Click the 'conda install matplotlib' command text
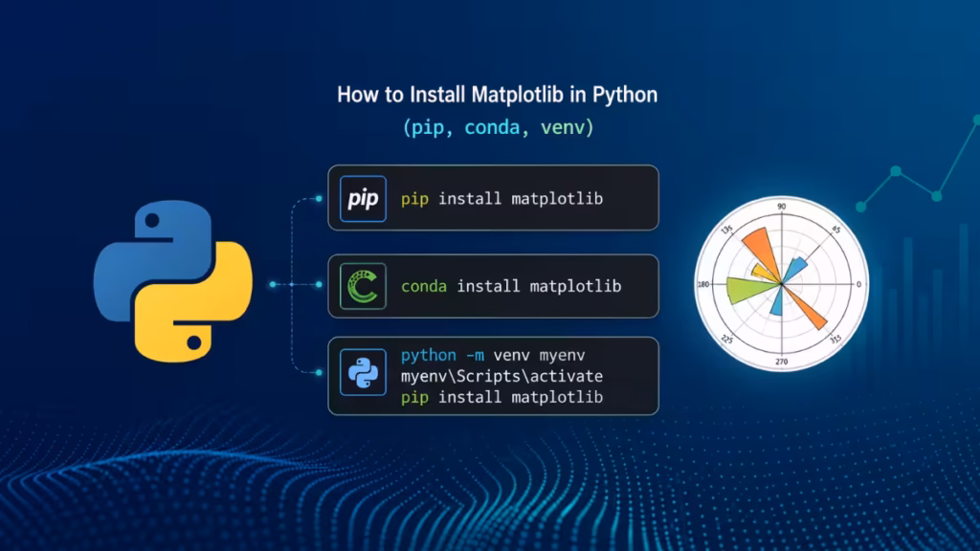The image size is (980, 551). pyautogui.click(x=511, y=286)
